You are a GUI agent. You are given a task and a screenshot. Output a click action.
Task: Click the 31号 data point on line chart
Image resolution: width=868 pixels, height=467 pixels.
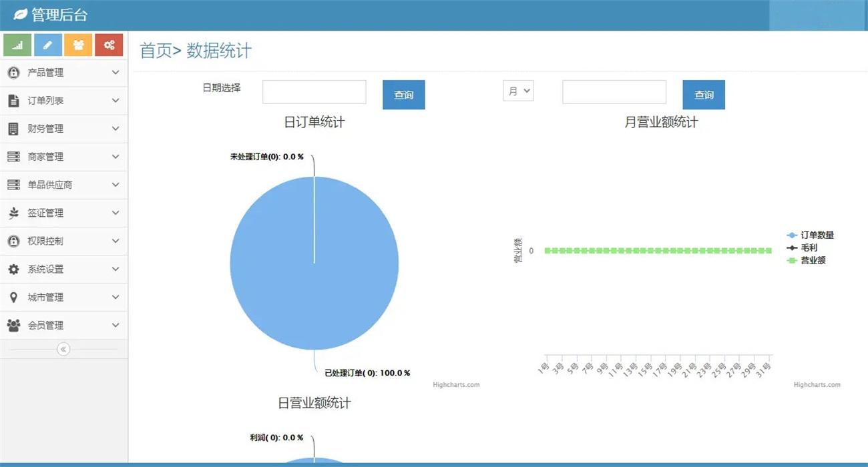pyautogui.click(x=769, y=251)
